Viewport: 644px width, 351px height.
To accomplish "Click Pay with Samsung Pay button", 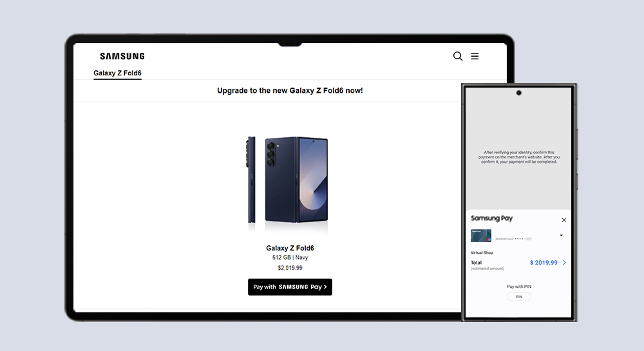I will point(290,287).
